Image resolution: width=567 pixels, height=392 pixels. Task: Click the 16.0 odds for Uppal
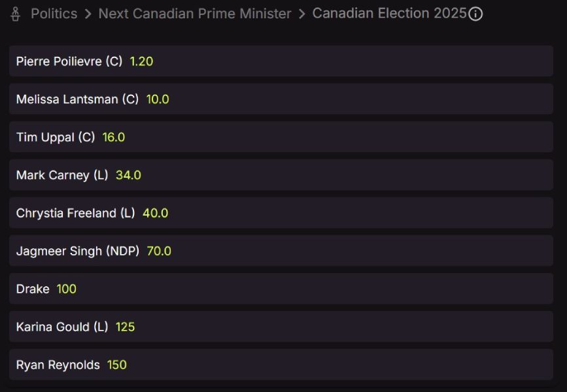114,137
